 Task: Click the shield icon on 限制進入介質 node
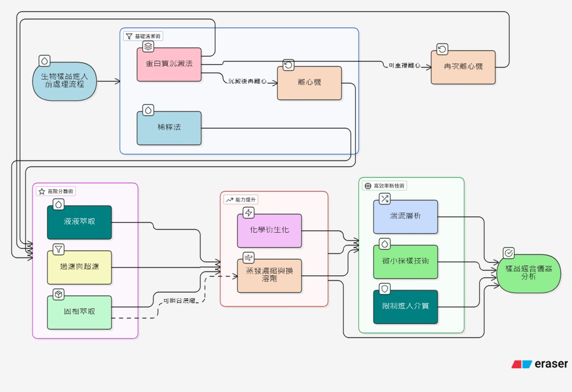click(385, 289)
